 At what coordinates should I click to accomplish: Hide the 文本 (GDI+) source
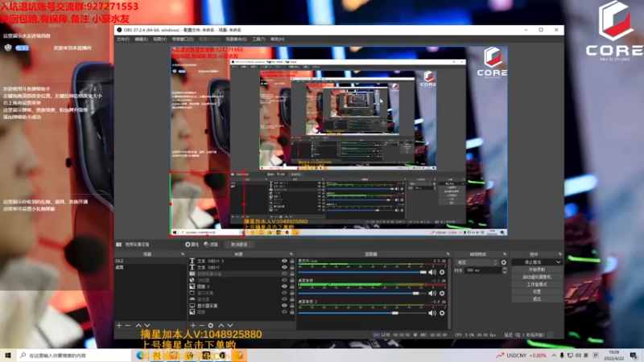coord(284,267)
